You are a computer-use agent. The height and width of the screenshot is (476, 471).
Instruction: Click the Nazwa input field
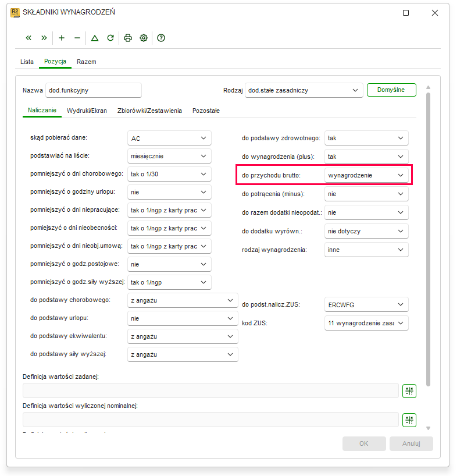[94, 90]
